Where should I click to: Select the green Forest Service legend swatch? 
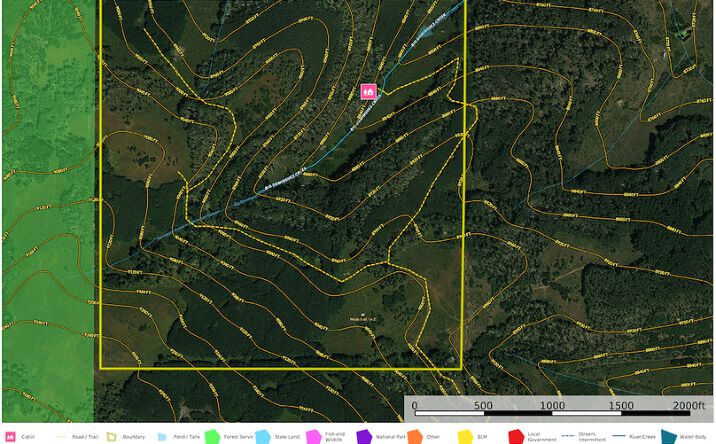[x=212, y=437]
